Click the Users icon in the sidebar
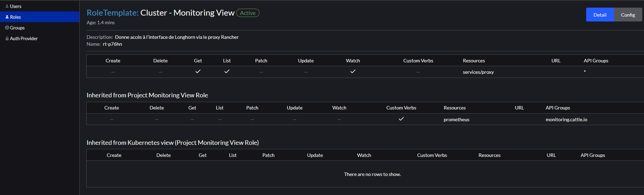This screenshot has width=644, height=195. [7, 6]
